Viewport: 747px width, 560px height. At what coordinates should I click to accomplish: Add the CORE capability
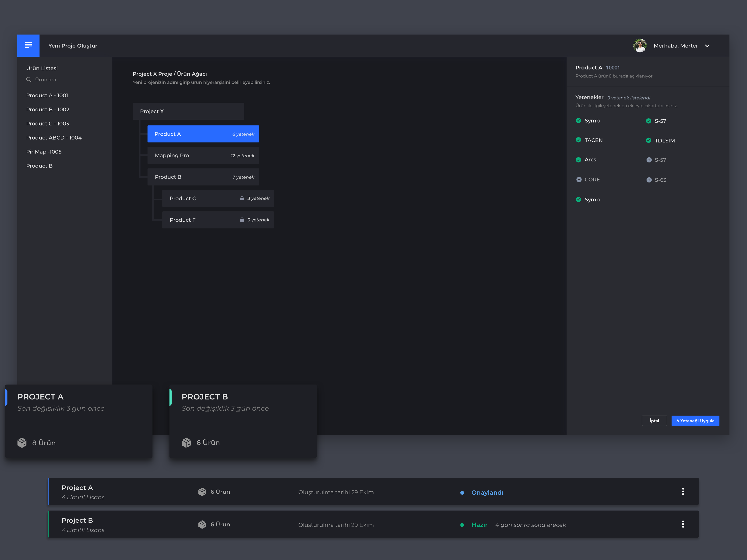[x=579, y=180]
